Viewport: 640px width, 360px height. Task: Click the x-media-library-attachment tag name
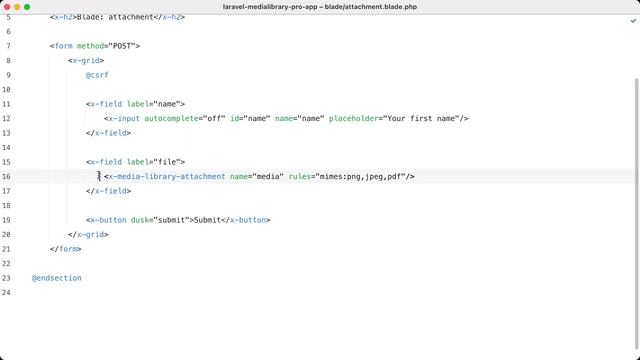point(167,176)
